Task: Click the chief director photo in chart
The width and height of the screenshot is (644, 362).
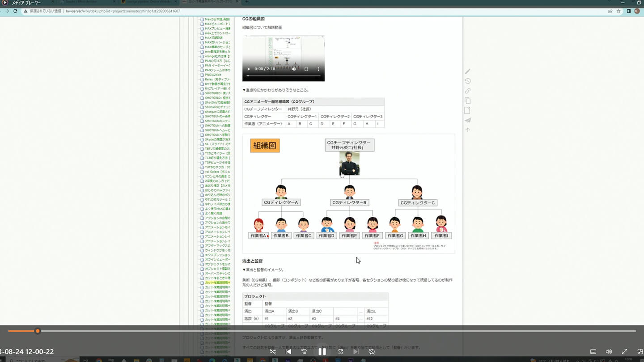Action: pyautogui.click(x=349, y=163)
